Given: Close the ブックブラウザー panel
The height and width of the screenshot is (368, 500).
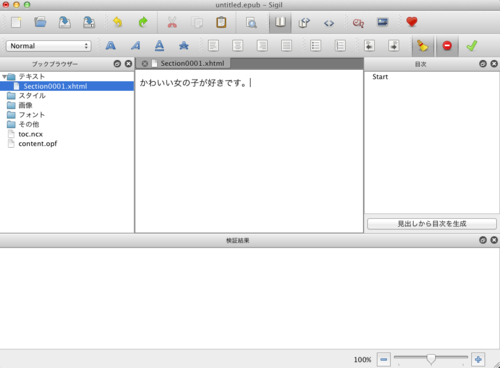Looking at the screenshot, I should (128, 64).
